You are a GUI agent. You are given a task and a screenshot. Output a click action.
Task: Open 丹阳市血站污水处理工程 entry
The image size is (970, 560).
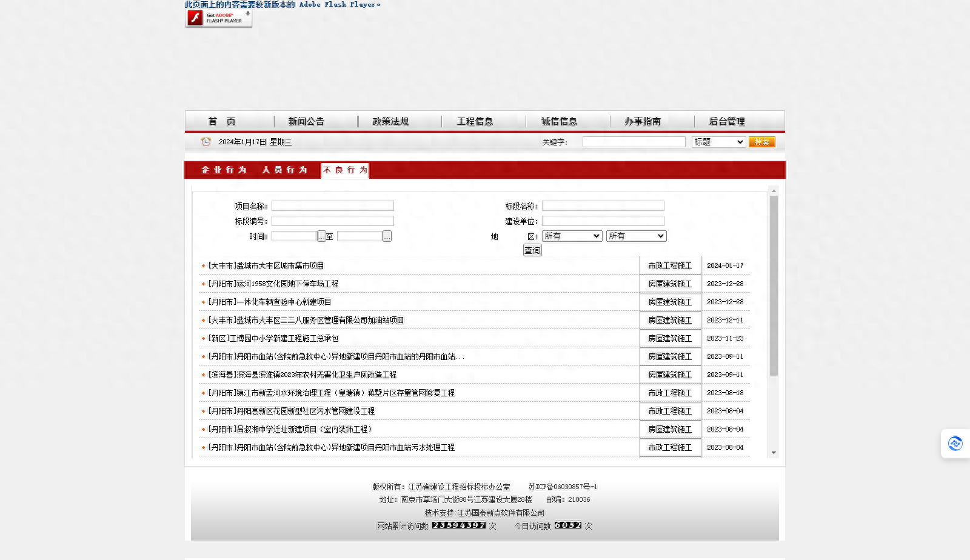[332, 447]
